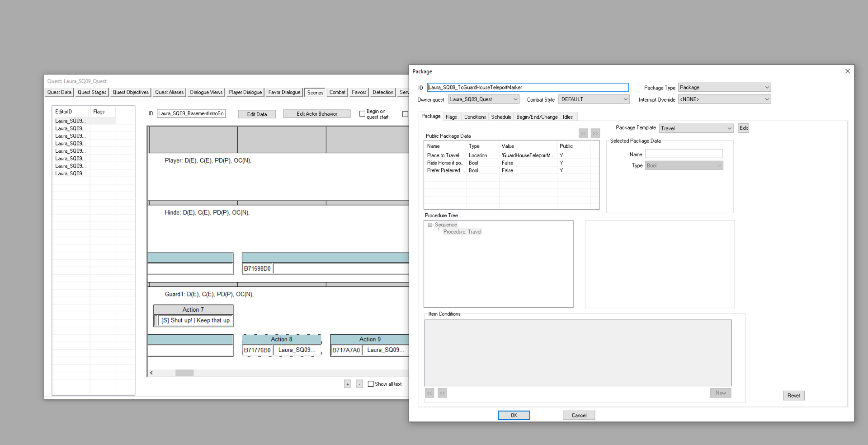
Task: Enable the Show all text checkbox
Action: (x=371, y=384)
